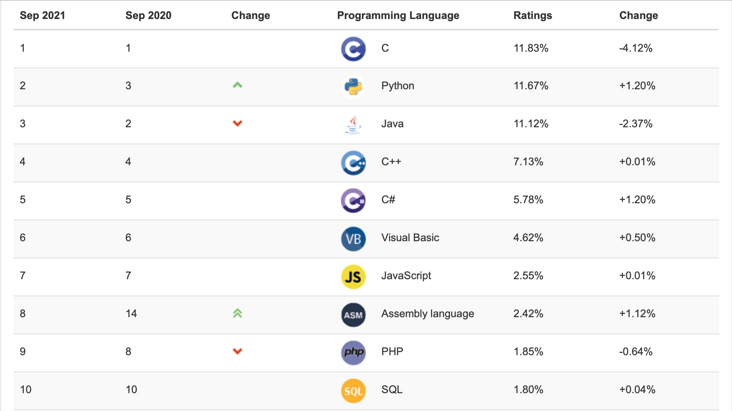
Task: Click the C++ logo icon
Action: point(353,162)
